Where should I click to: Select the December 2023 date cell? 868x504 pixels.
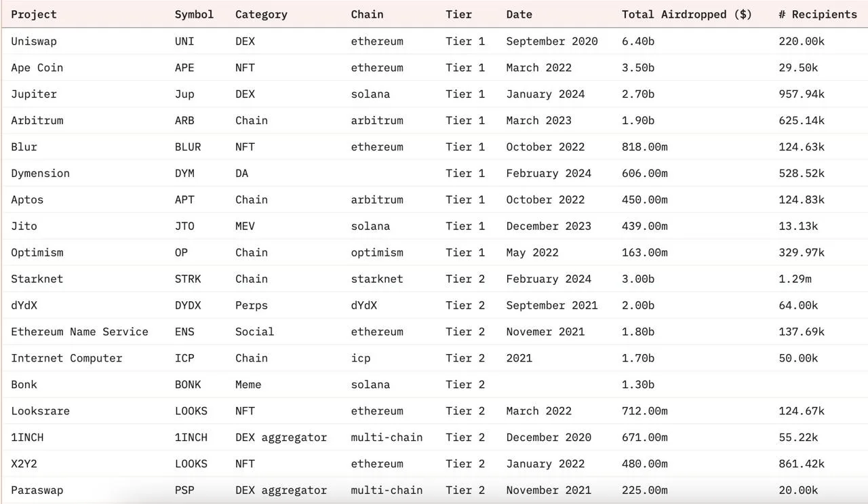pos(549,227)
